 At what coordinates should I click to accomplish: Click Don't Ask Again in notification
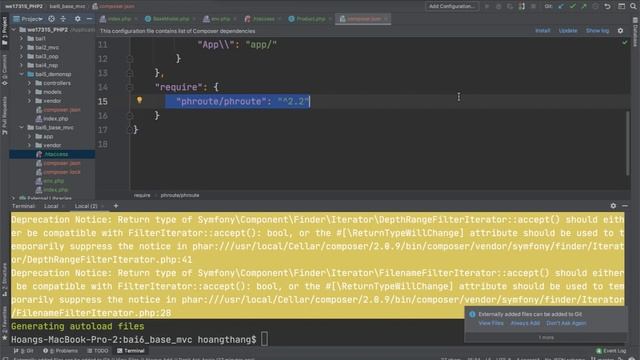pos(566,323)
